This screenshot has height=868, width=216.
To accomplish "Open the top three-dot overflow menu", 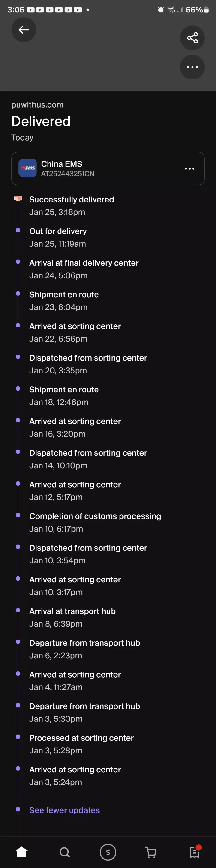I will [x=192, y=67].
